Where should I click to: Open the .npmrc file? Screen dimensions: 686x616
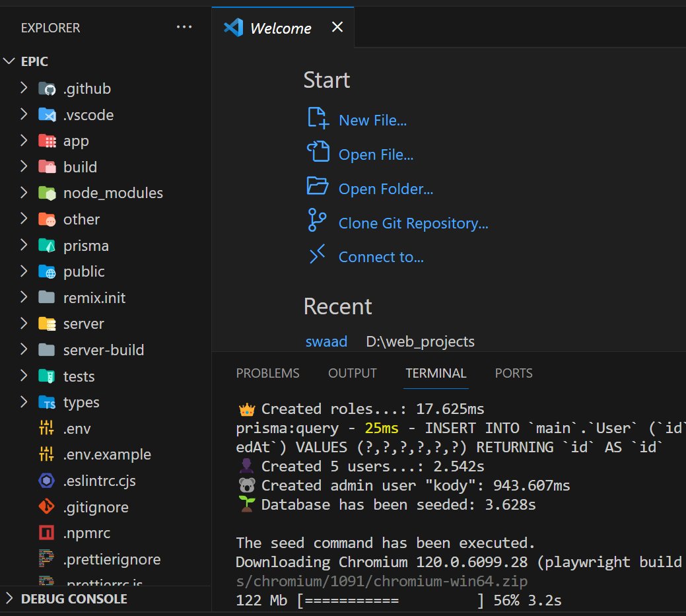86,533
